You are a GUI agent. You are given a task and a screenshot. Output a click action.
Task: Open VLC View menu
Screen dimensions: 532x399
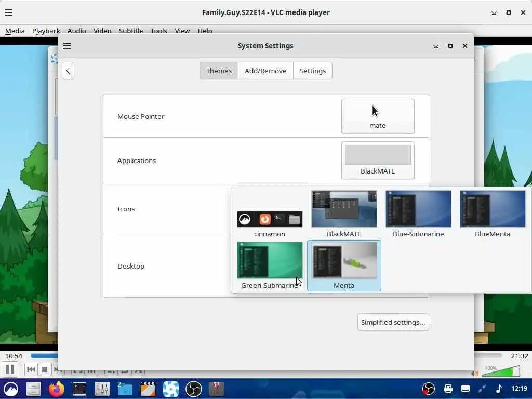coord(182,31)
